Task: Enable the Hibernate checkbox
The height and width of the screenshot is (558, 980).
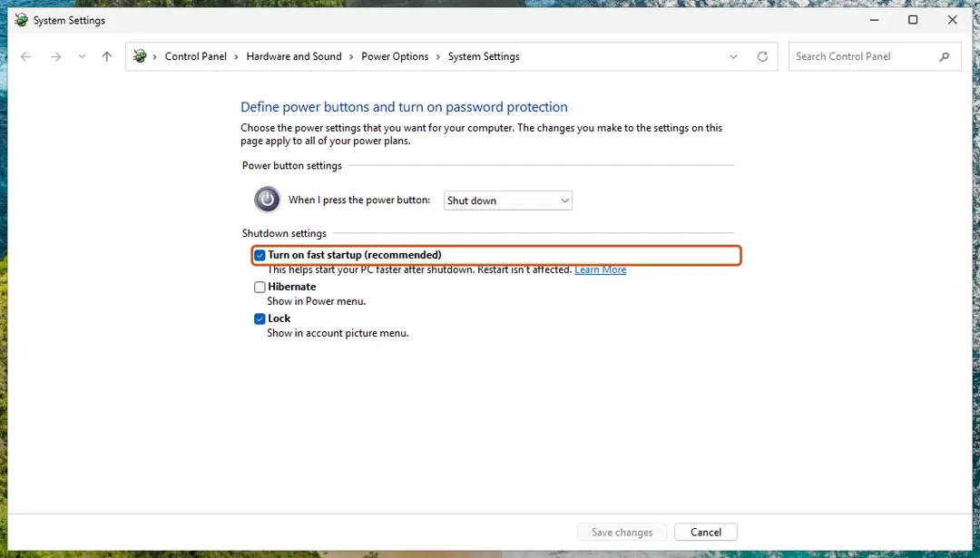Action: (x=260, y=287)
